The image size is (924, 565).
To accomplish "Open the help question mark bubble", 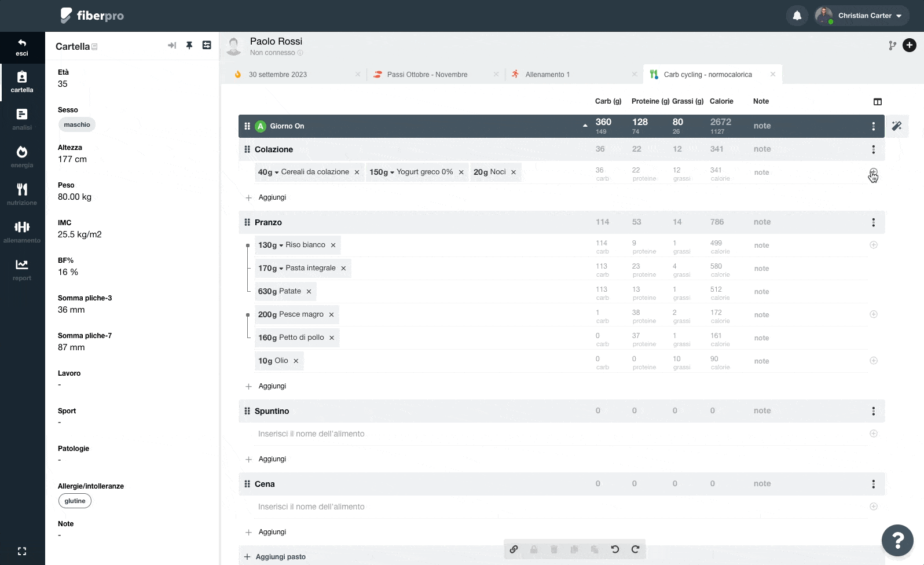I will point(897,540).
